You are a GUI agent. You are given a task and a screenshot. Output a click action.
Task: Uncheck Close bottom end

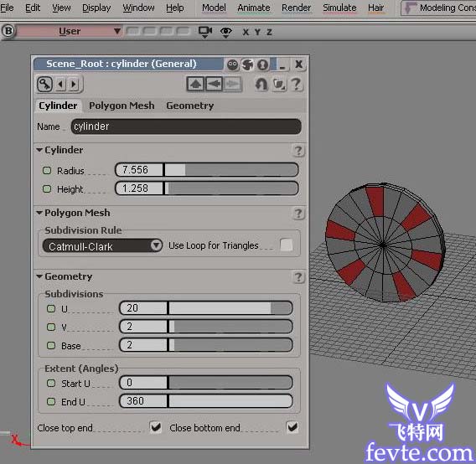point(292,427)
